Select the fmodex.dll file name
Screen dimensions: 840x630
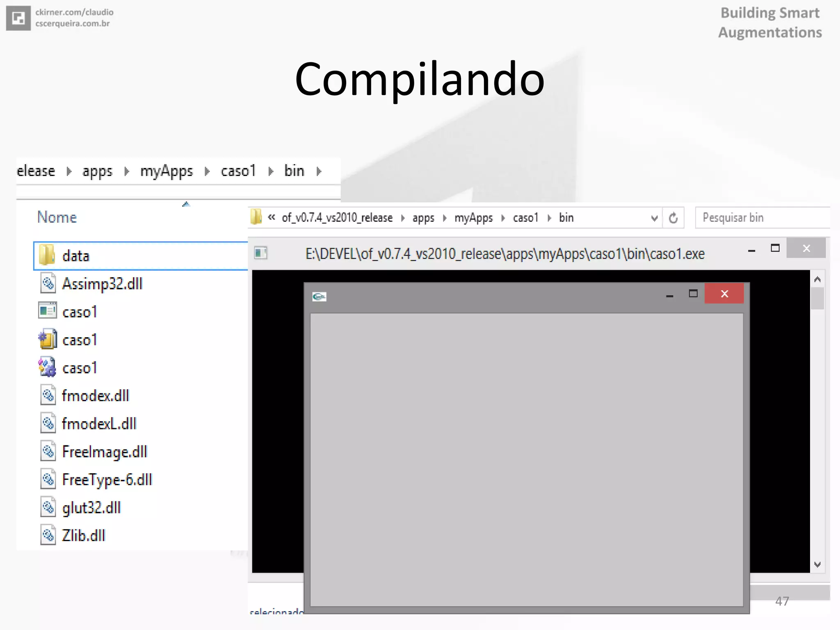[96, 396]
